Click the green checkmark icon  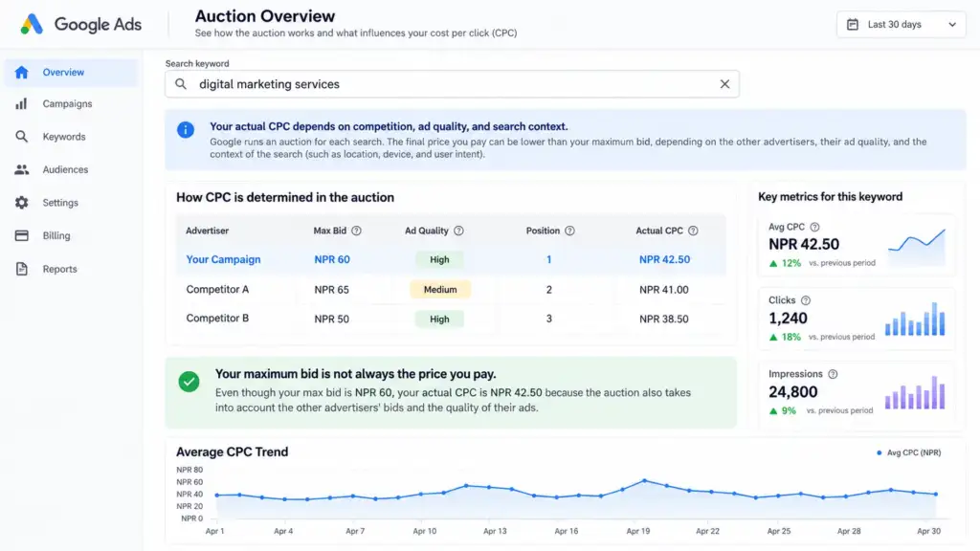[189, 381]
